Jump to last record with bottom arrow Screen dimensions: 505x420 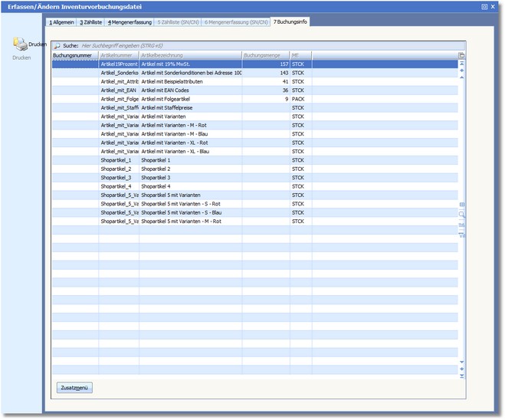[461, 376]
